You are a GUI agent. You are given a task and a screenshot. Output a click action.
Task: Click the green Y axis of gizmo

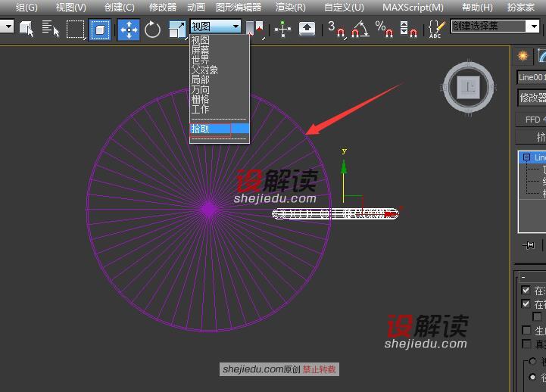coord(344,181)
